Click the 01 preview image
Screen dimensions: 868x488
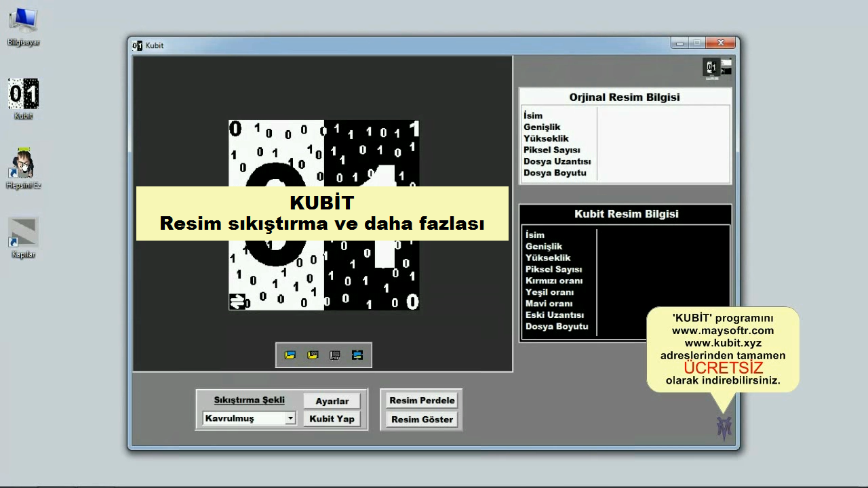click(324, 215)
